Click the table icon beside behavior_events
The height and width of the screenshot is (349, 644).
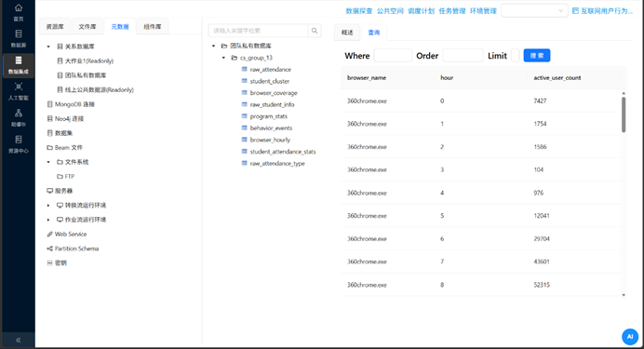(x=245, y=128)
